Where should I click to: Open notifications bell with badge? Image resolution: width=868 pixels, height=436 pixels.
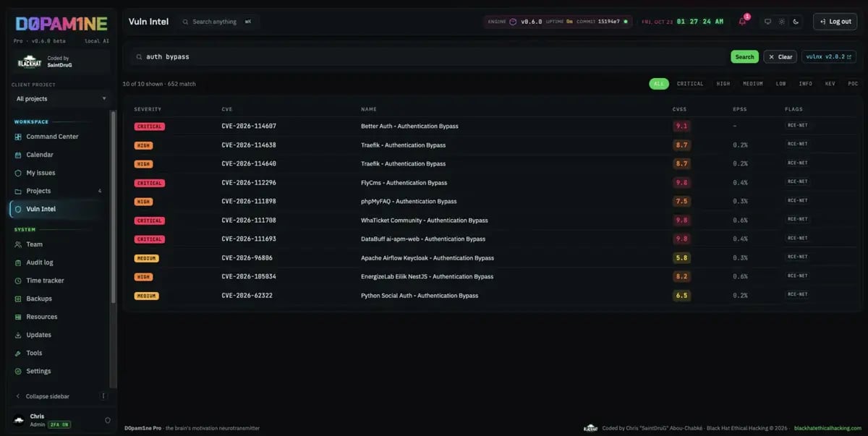coord(742,22)
